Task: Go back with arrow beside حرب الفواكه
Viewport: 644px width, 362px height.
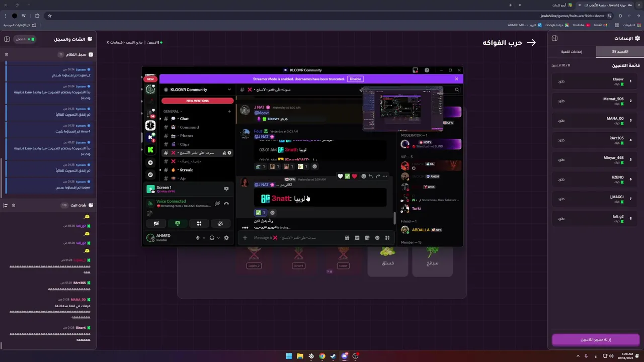Action: click(531, 43)
